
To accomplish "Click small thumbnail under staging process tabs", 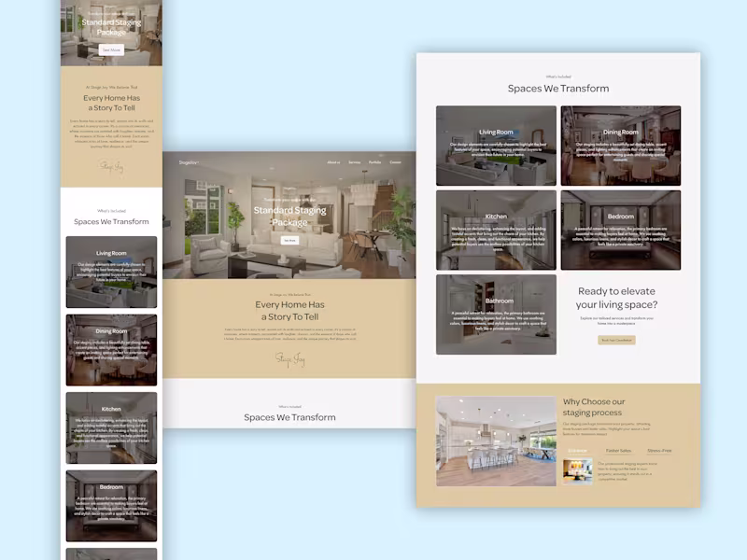I will (577, 472).
